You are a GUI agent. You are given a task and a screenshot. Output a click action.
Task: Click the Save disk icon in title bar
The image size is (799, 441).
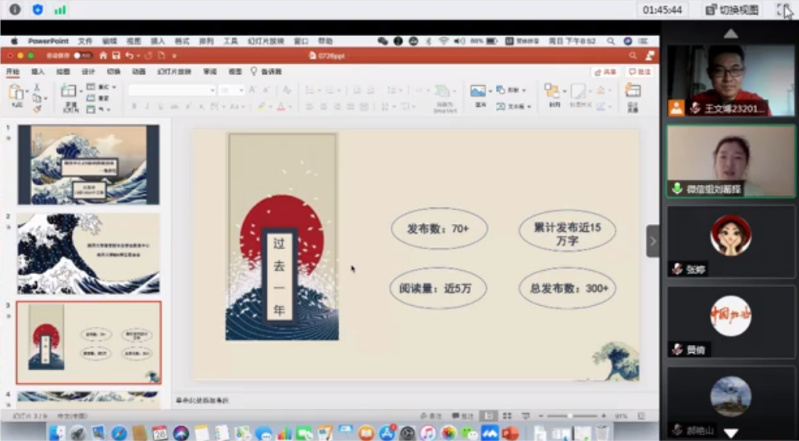point(116,56)
